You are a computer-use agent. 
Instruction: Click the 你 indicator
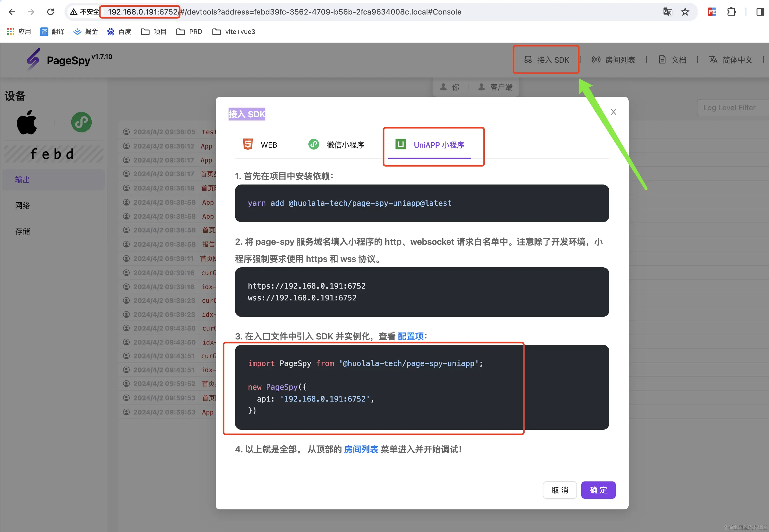(450, 87)
